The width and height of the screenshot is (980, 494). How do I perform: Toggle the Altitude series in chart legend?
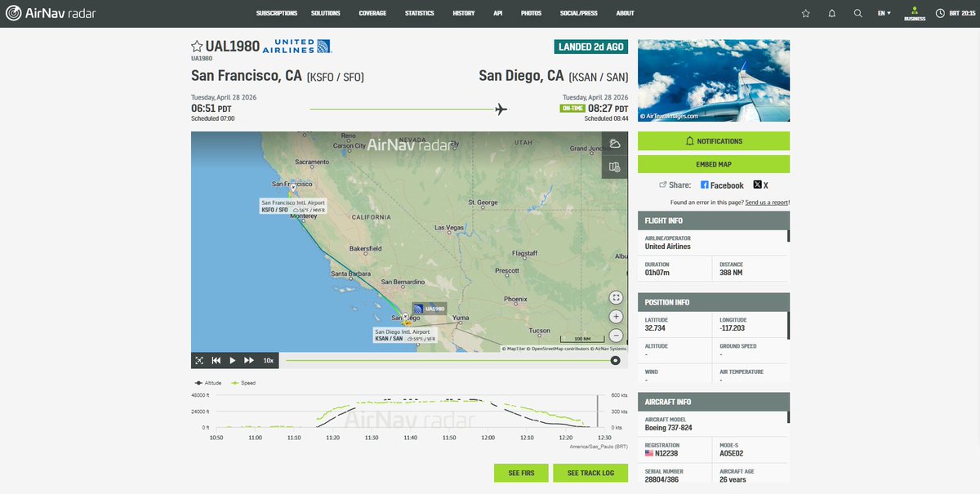pos(208,382)
